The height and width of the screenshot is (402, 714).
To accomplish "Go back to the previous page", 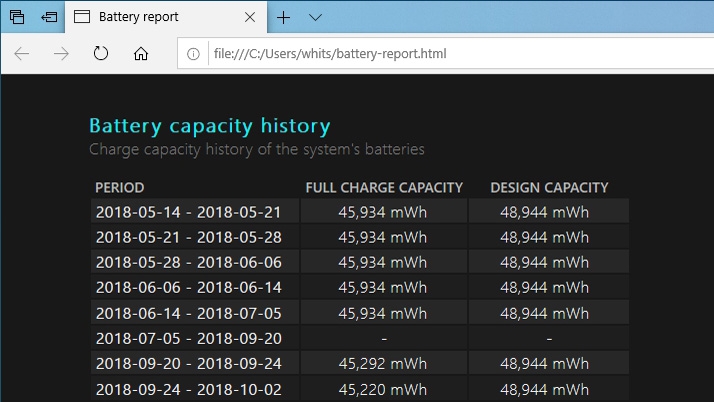I will (x=22, y=54).
